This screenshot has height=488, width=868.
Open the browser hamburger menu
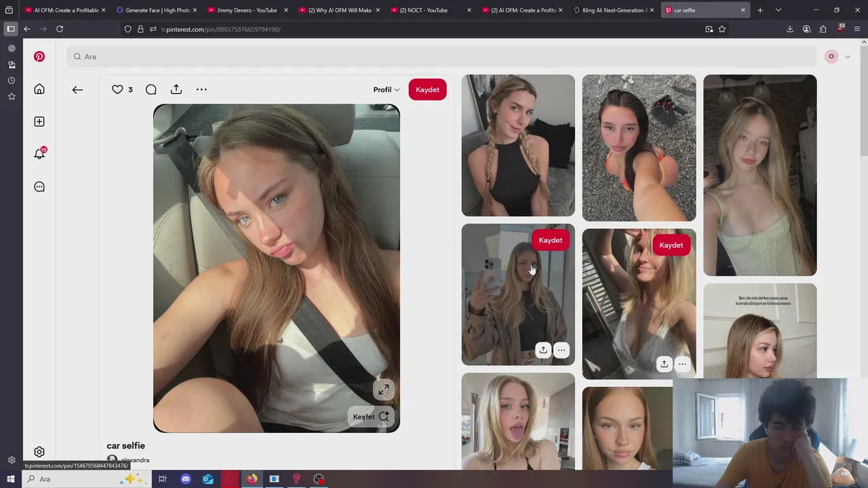(x=858, y=29)
